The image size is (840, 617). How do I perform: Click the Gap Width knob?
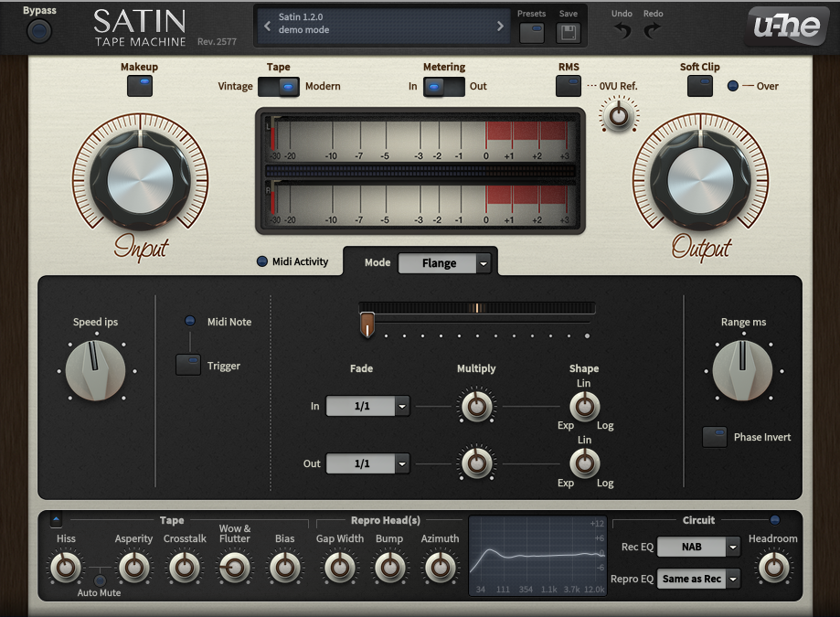tap(340, 568)
